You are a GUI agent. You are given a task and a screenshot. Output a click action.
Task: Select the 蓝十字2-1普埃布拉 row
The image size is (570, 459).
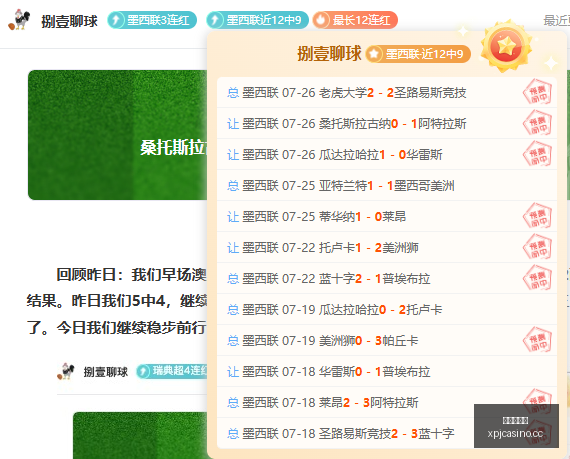(x=387, y=278)
